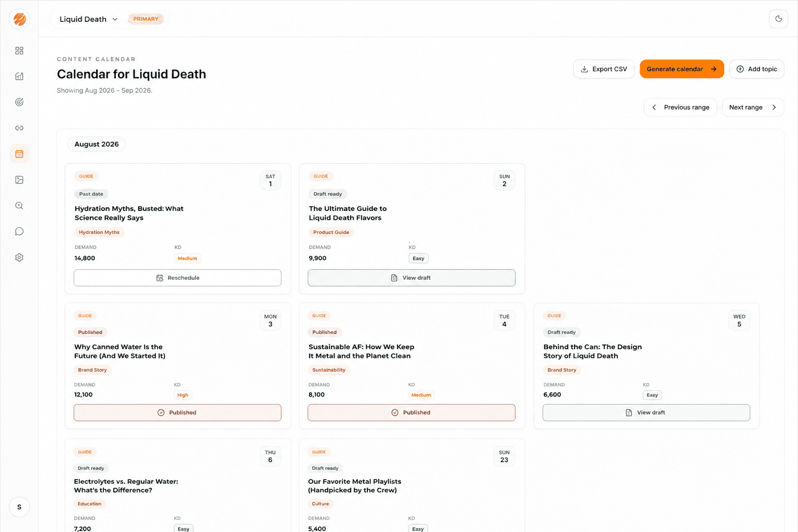
Task: Click Sustainable AF title
Action: [x=361, y=351]
